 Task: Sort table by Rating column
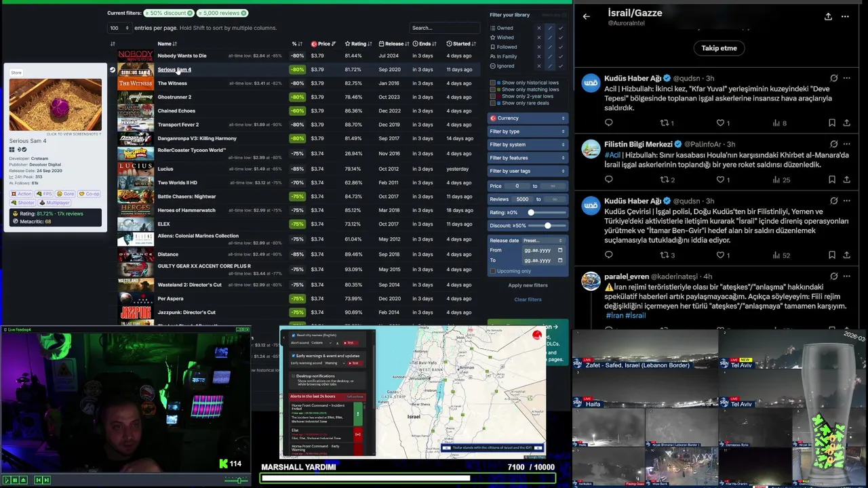[x=358, y=44]
